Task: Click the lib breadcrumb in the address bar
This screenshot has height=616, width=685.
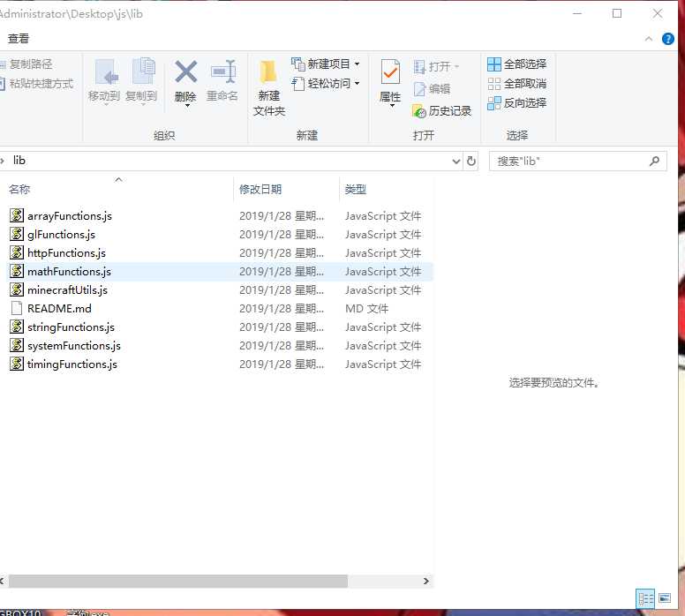Action: (19, 161)
